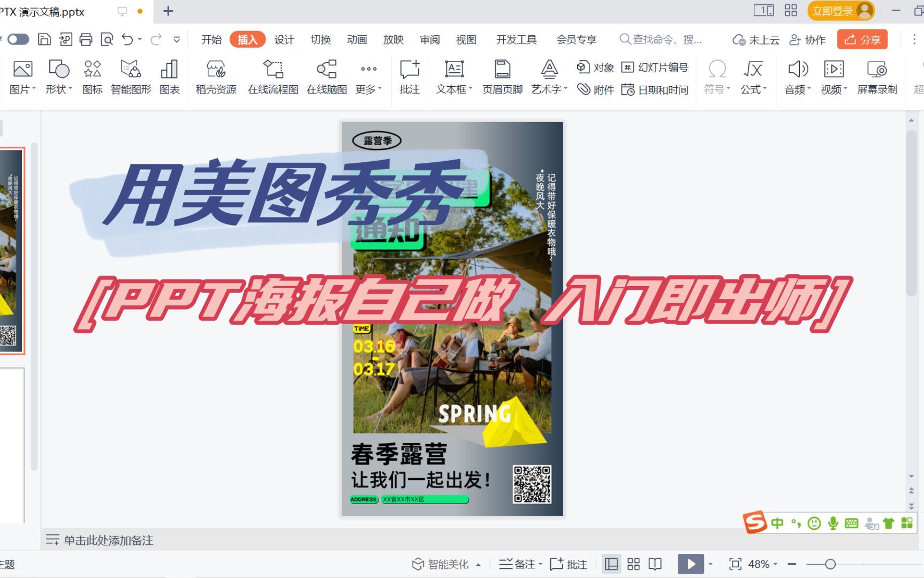Click 查找命令 search box
Image resolution: width=924 pixels, height=578 pixels.
[661, 40]
